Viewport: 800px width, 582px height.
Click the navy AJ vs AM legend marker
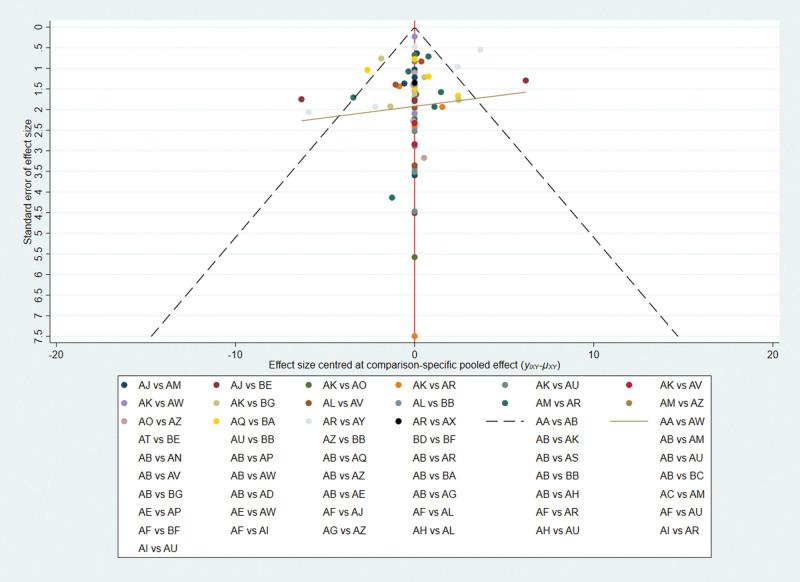click(x=123, y=384)
